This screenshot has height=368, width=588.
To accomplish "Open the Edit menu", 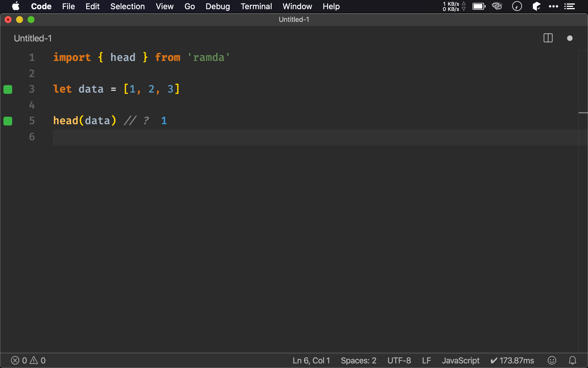I will [x=92, y=6].
